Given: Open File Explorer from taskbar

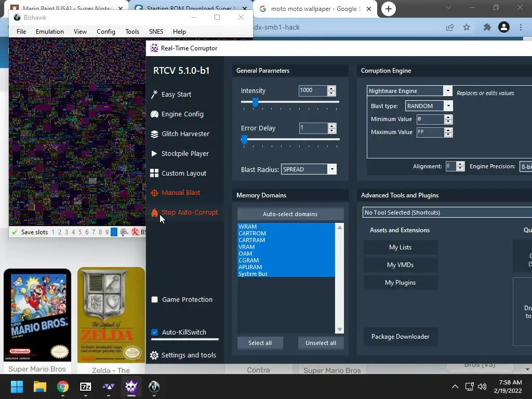Looking at the screenshot, I should [x=39, y=387].
